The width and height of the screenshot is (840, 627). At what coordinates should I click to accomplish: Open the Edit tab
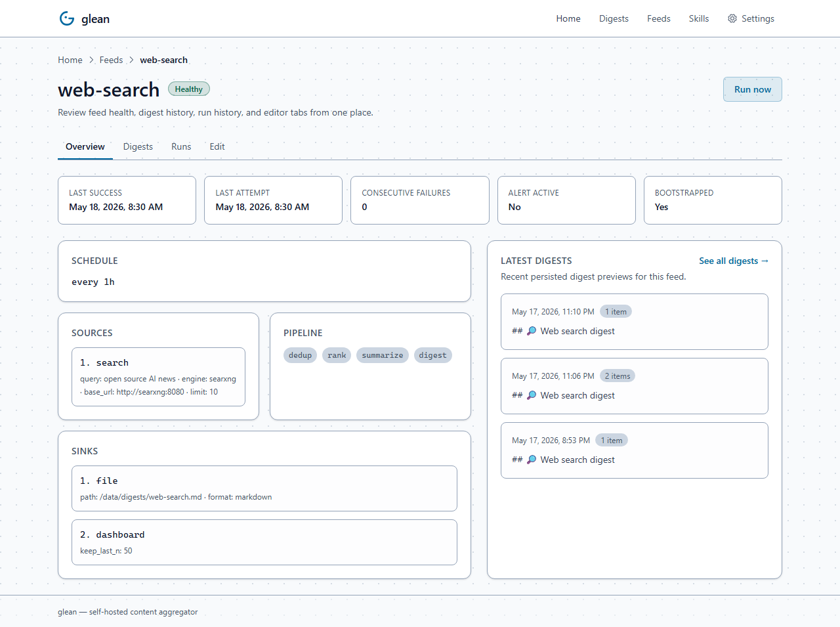tap(217, 146)
